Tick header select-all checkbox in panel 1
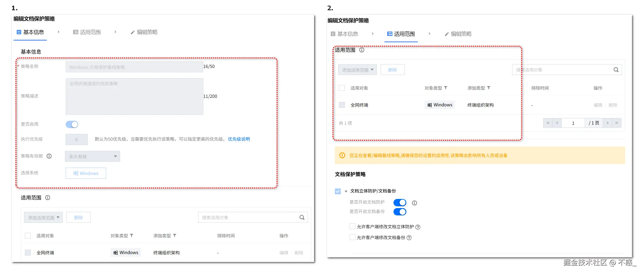 28,236
